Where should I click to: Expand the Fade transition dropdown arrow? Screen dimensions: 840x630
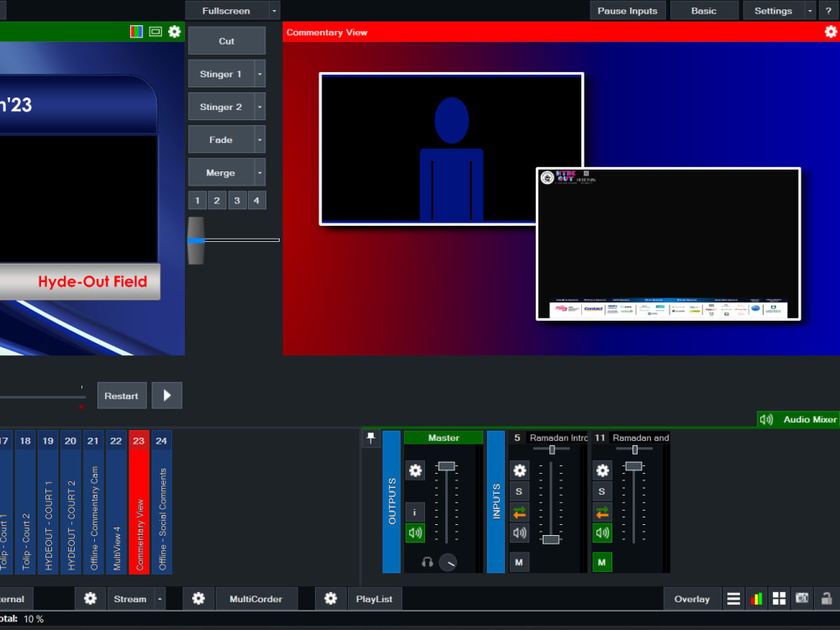tap(260, 139)
